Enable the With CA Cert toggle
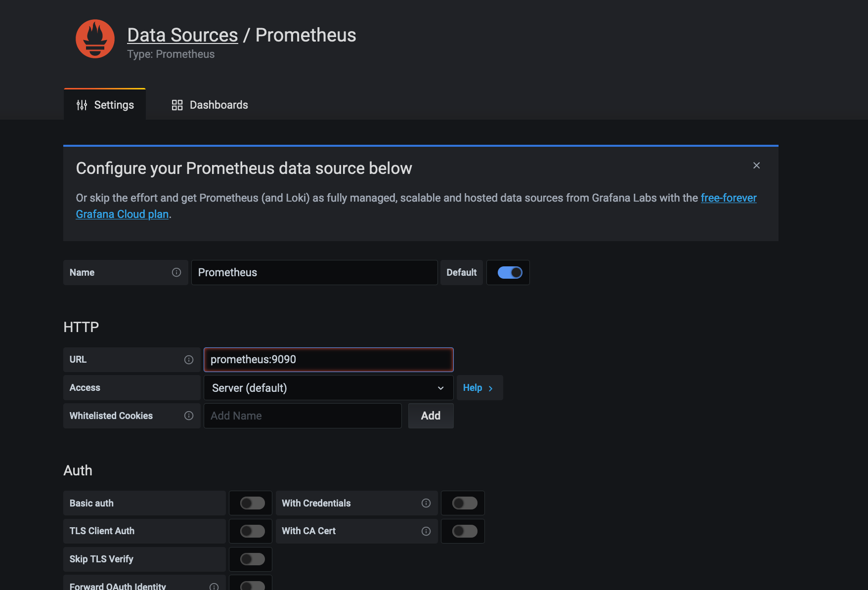This screenshot has width=868, height=590. (465, 531)
